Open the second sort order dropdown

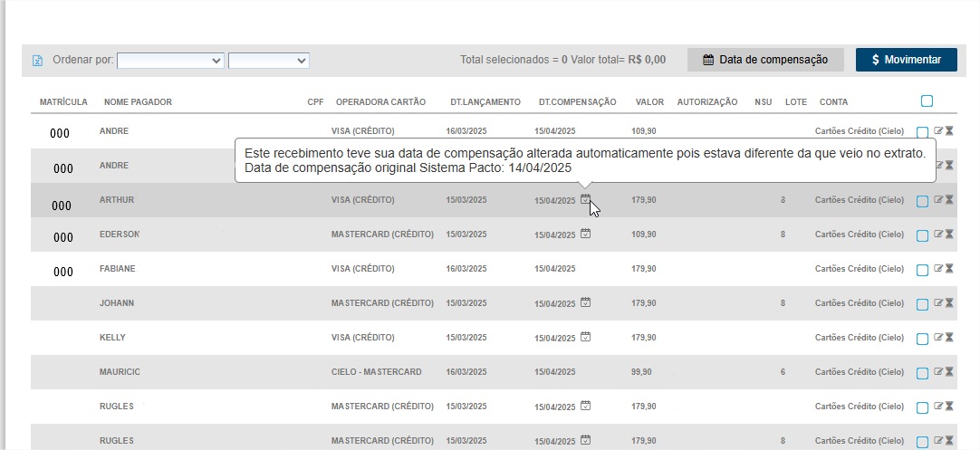tap(269, 61)
